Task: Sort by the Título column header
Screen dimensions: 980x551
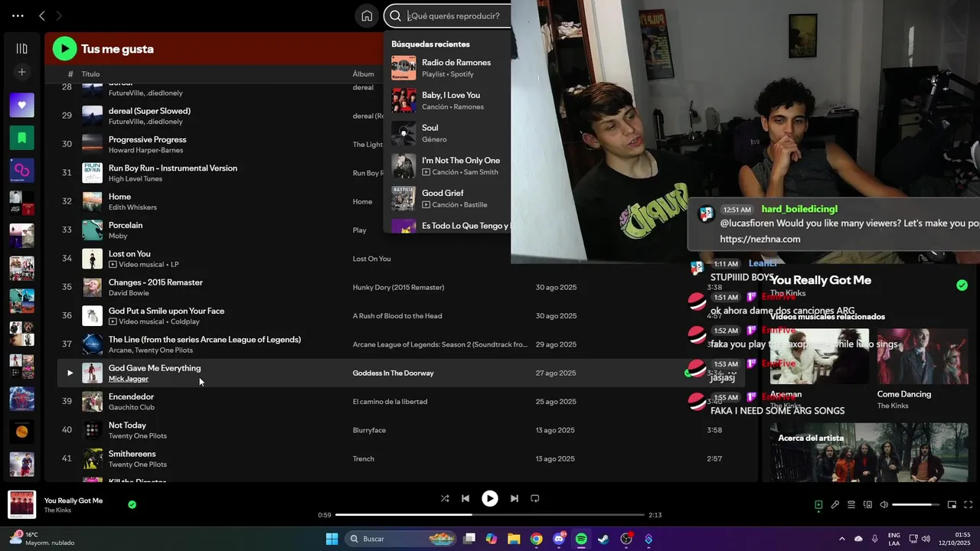Action: click(x=90, y=74)
